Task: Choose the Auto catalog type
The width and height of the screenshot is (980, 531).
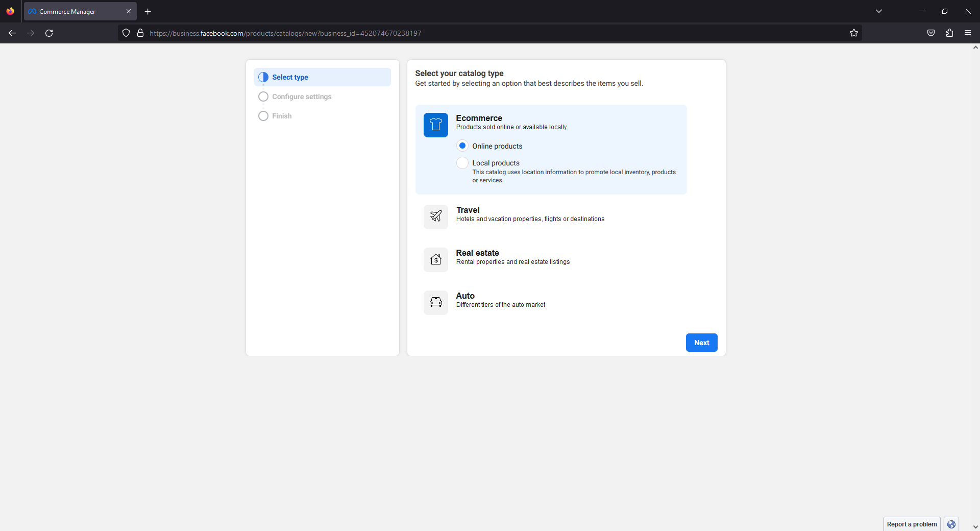Action: click(551, 303)
